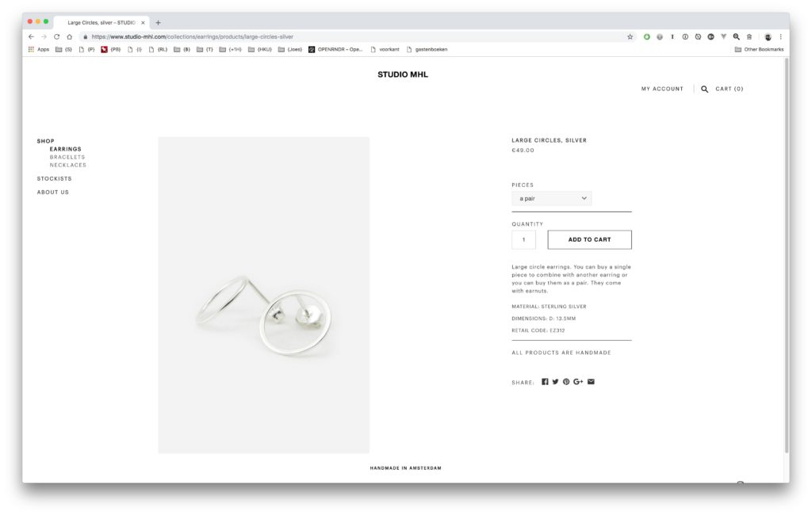Expand the (HKU) bookmarks folder
812x515 pixels.
click(x=260, y=50)
